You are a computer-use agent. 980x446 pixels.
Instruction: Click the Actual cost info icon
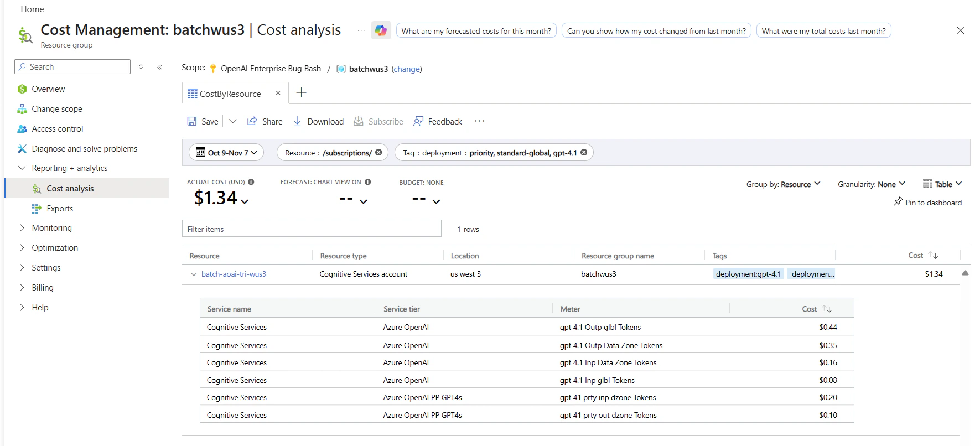[251, 182]
